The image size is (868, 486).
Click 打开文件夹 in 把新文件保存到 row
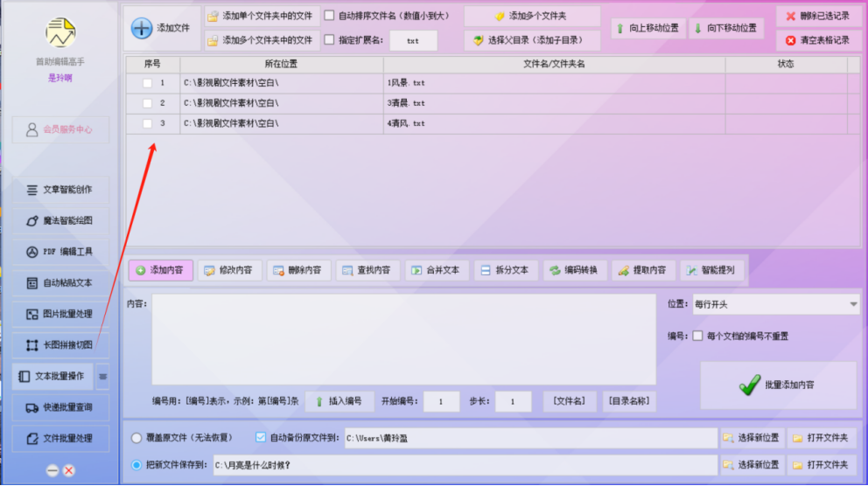822,465
